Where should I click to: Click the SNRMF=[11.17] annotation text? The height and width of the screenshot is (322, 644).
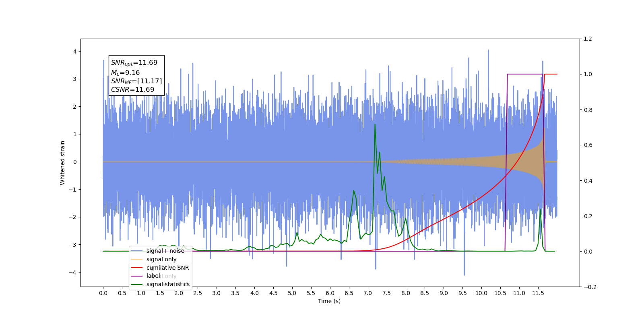(x=136, y=81)
